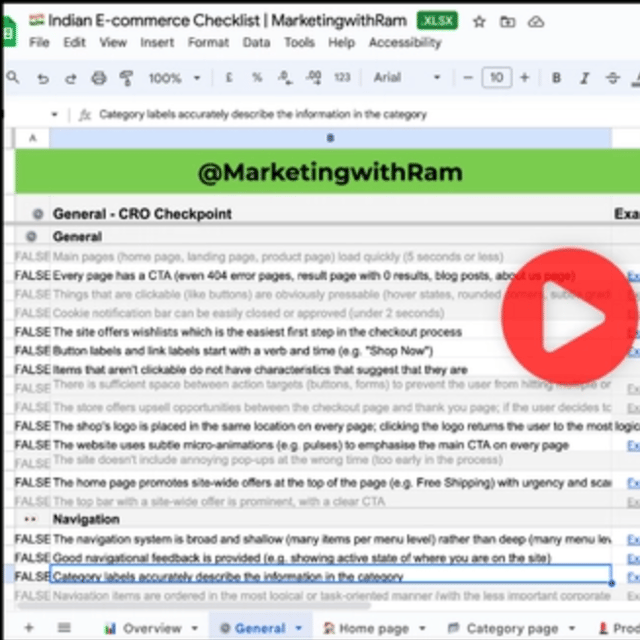Undo the last action
The width and height of the screenshot is (640, 640).
click(x=42, y=78)
